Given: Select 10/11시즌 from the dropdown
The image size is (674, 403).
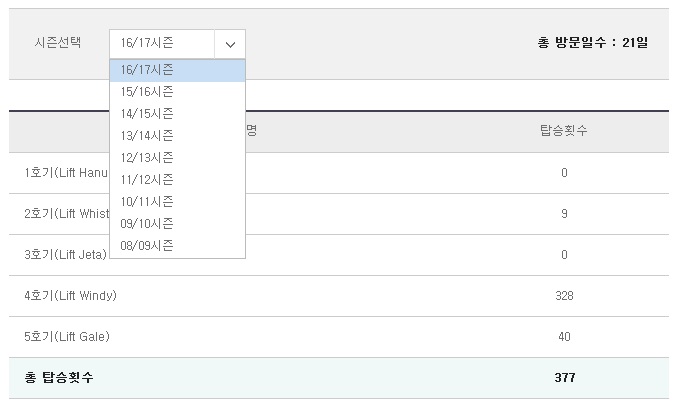Looking at the screenshot, I should coord(178,202).
